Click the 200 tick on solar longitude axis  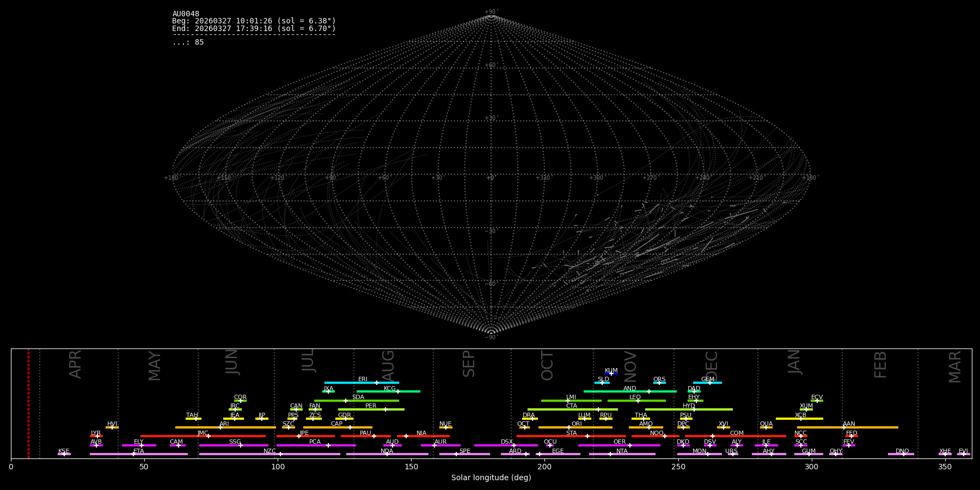tap(544, 467)
